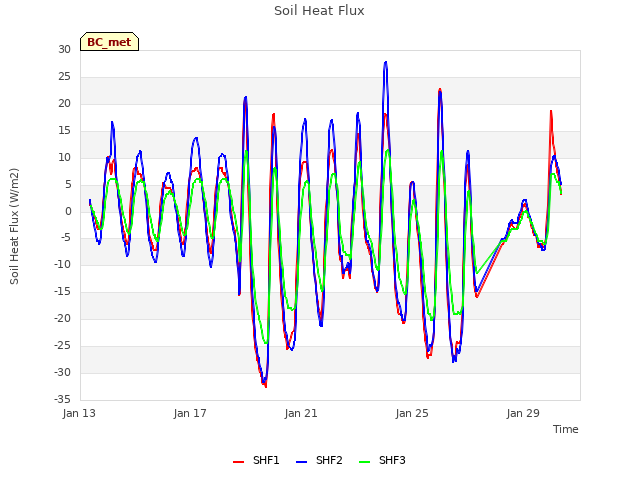Click the blue SHF2 peak near 28
Screen dimensions: 640x480
tap(386, 62)
